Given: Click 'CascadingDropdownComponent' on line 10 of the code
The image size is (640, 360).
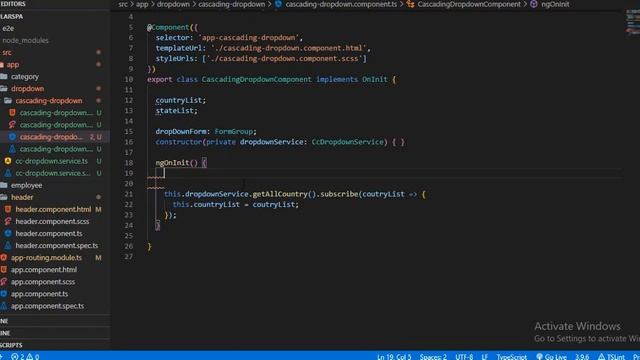Looking at the screenshot, I should coord(256,79).
